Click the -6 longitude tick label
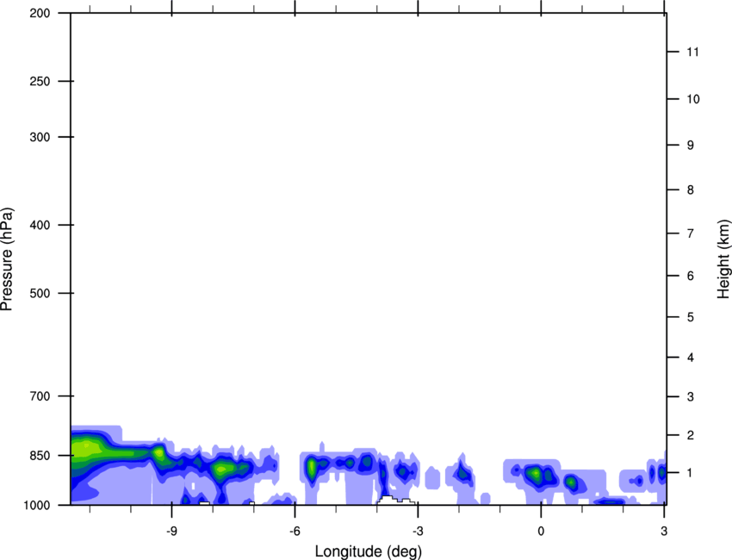The image size is (732, 560). [295, 532]
